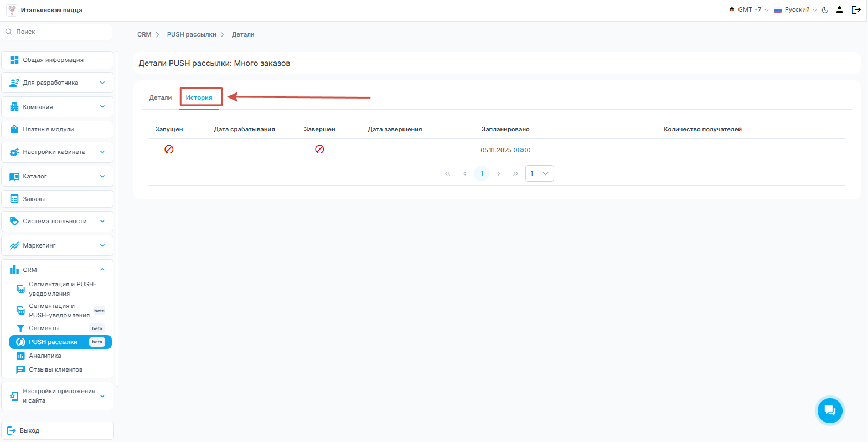
Task: Open Отзывы клиентов reviews page
Action: pyautogui.click(x=55, y=369)
